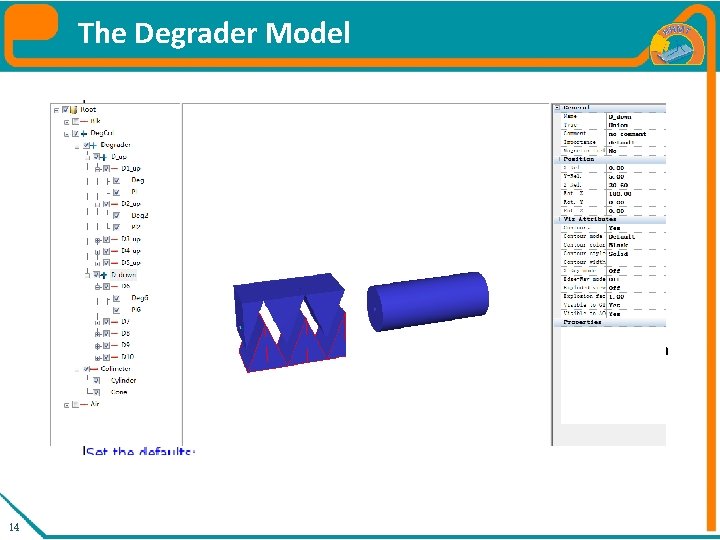Screen dimensions: 720x540
Task: Select the Collimator tree item
Action: 116,369
